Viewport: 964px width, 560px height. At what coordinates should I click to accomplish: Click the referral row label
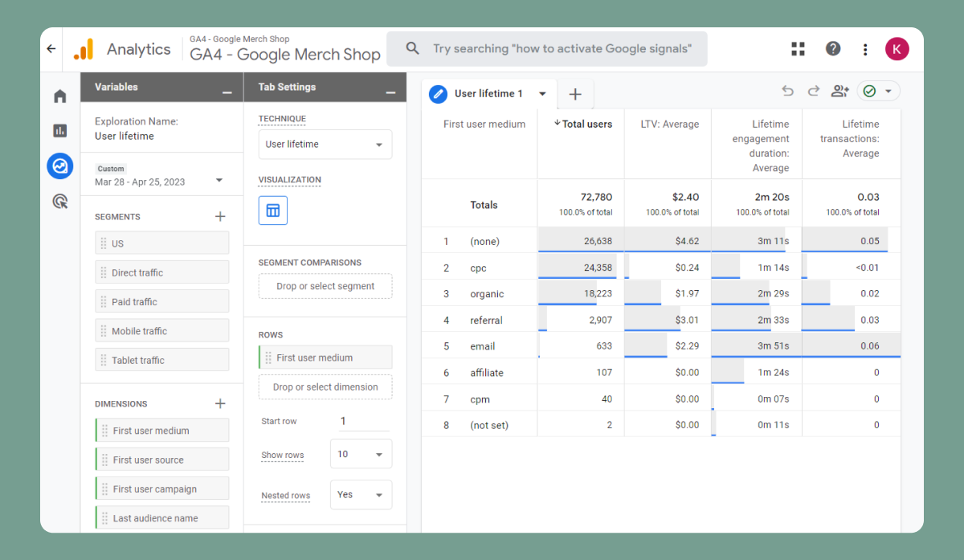[x=486, y=321]
